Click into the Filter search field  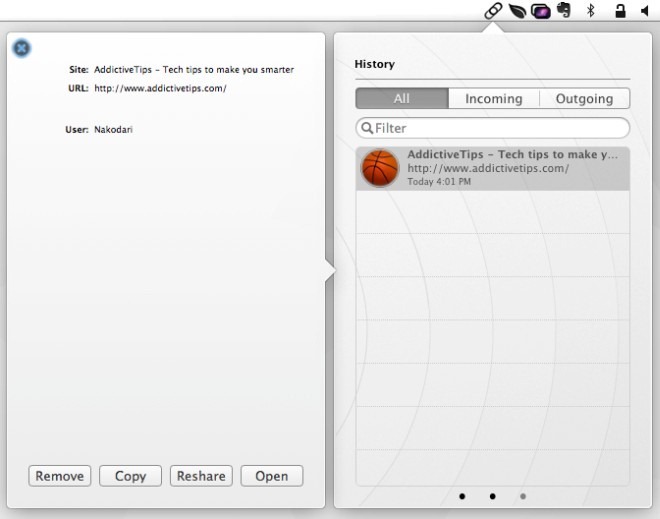tap(492, 128)
